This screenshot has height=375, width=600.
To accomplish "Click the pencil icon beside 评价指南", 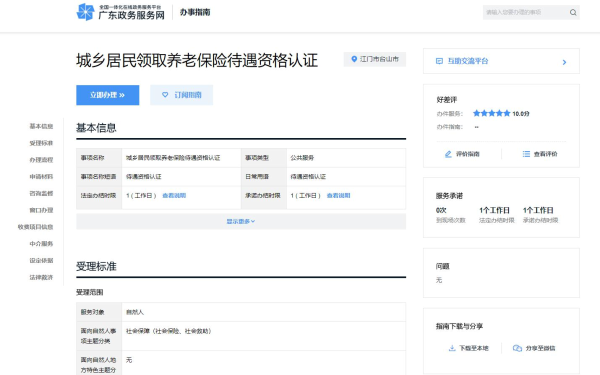I will [448, 154].
